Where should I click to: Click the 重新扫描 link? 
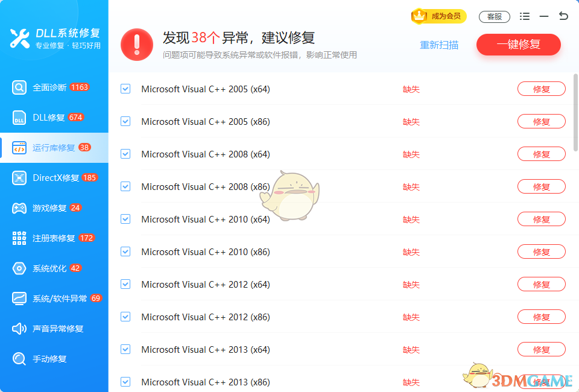pos(439,45)
